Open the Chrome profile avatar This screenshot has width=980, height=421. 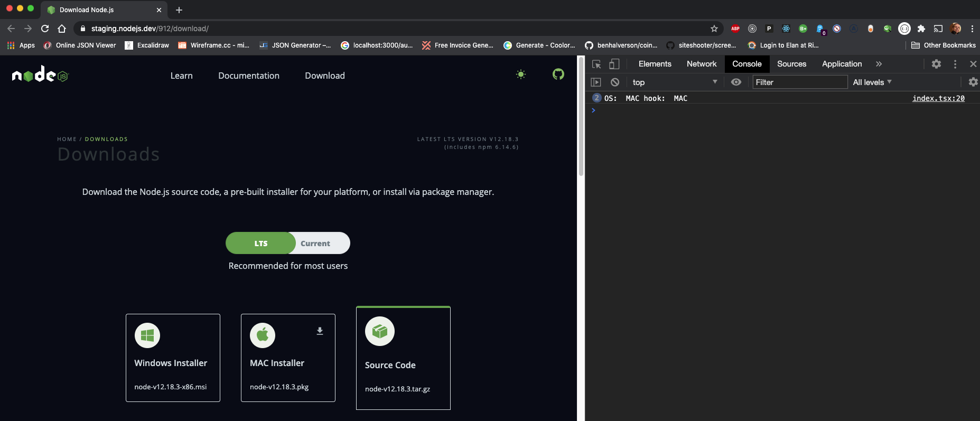click(956, 29)
